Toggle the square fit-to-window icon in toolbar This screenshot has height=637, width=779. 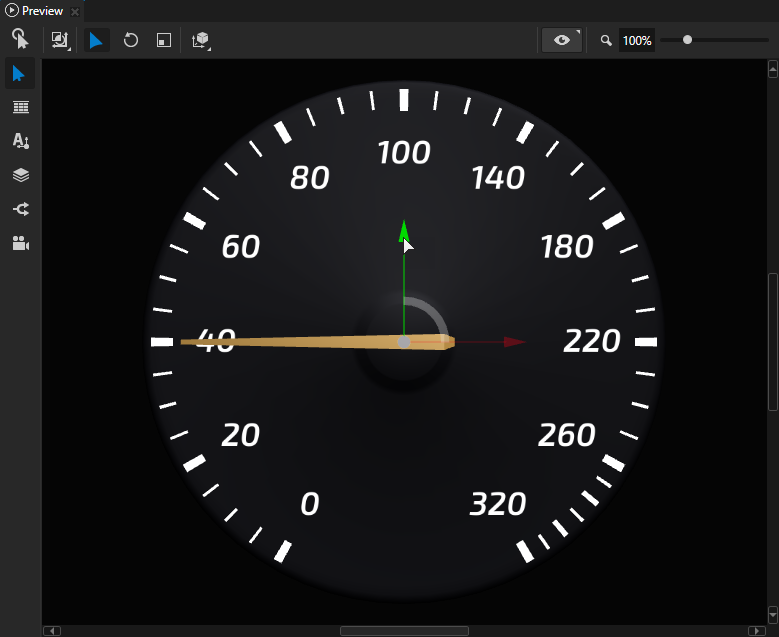pos(164,41)
